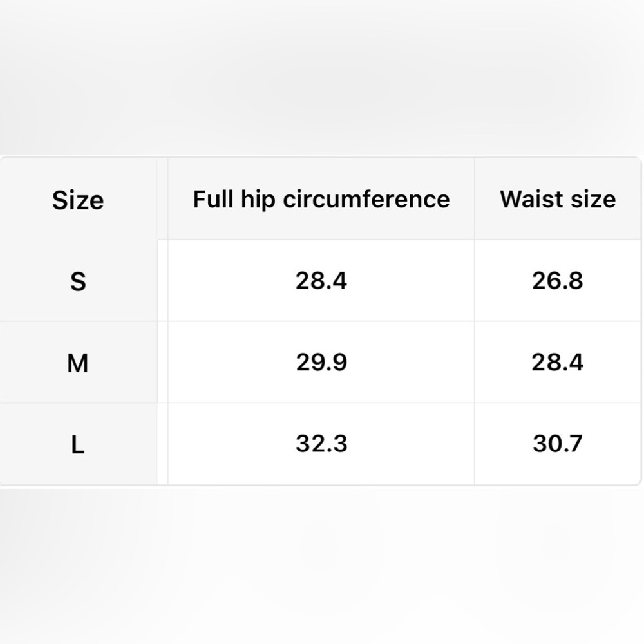This screenshot has height=644, width=644.
Task: Click the M waist value 28.4
Action: [557, 362]
